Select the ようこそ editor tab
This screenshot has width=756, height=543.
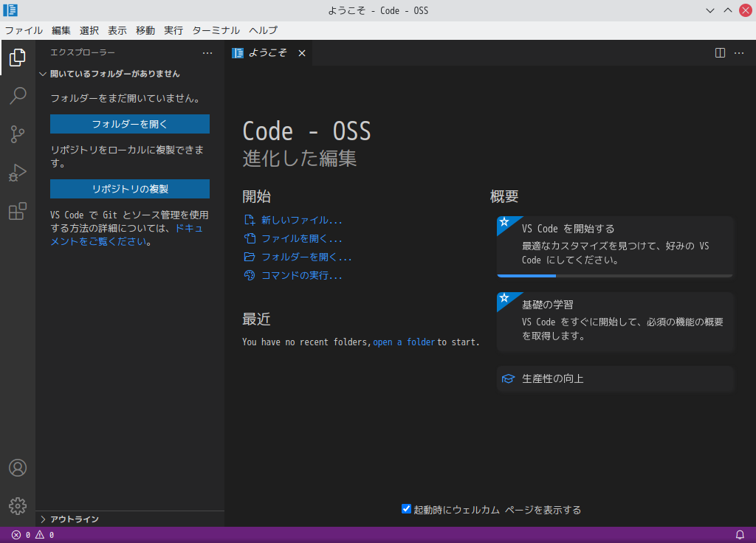(267, 53)
